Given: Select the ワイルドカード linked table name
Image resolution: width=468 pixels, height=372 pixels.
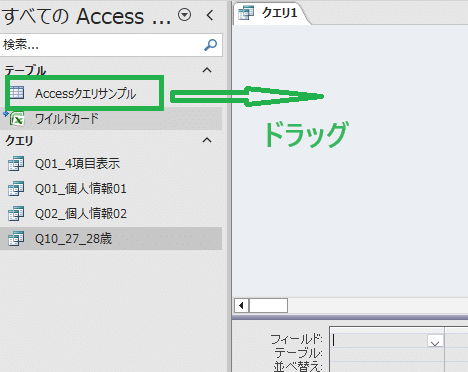Looking at the screenshot, I should [67, 119].
